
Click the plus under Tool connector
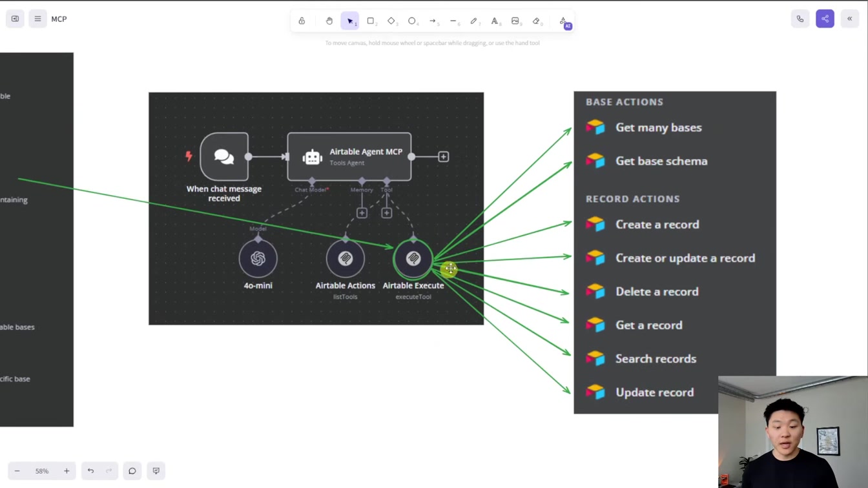pyautogui.click(x=386, y=213)
